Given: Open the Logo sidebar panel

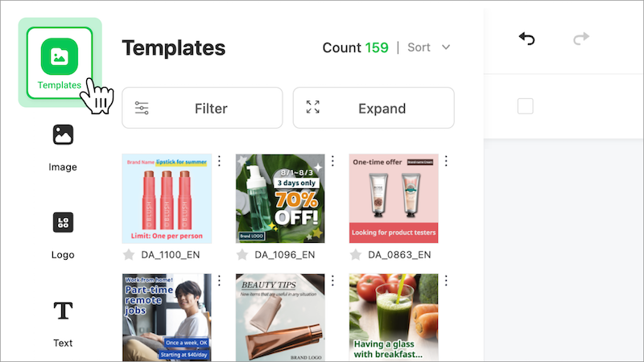Looking at the screenshot, I should click(x=63, y=233).
